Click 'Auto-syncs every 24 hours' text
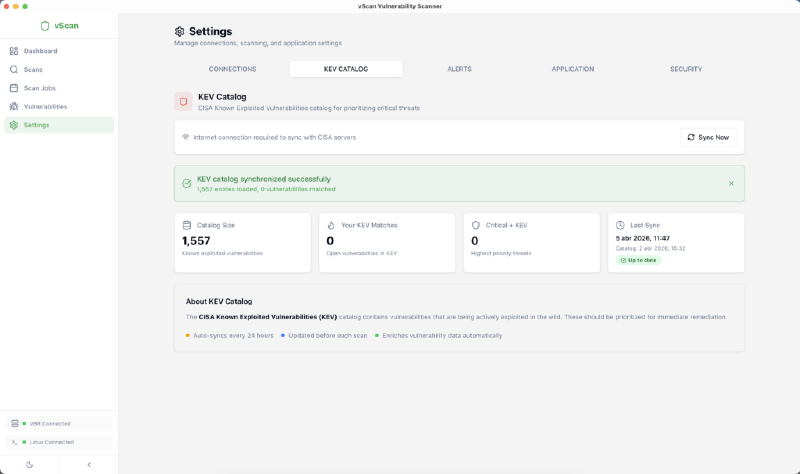Screen dimensions: 800x474 click(233, 336)
